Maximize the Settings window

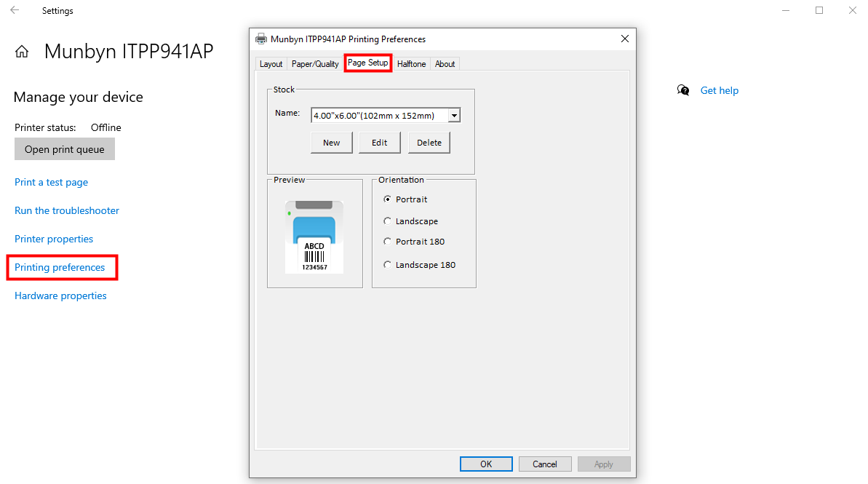[x=819, y=10]
